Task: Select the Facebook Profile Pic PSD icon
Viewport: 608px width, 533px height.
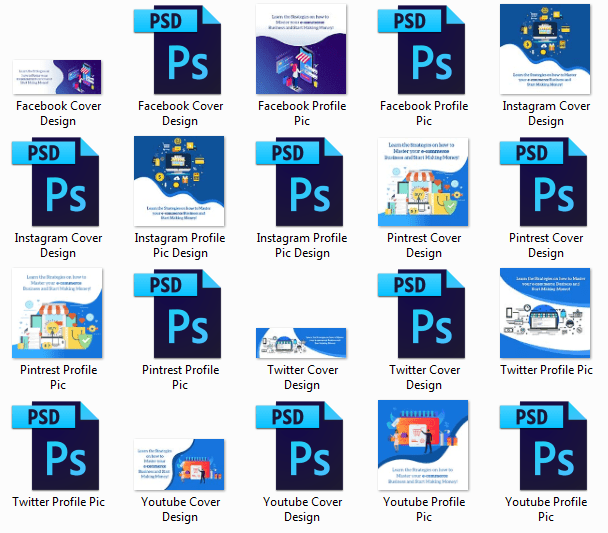Action: 421,49
